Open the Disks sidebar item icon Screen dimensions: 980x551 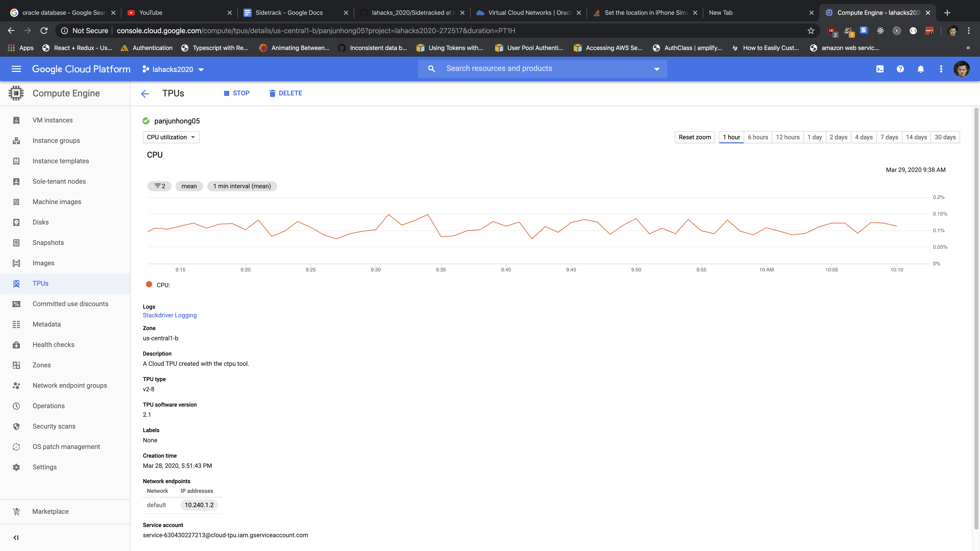click(x=16, y=222)
